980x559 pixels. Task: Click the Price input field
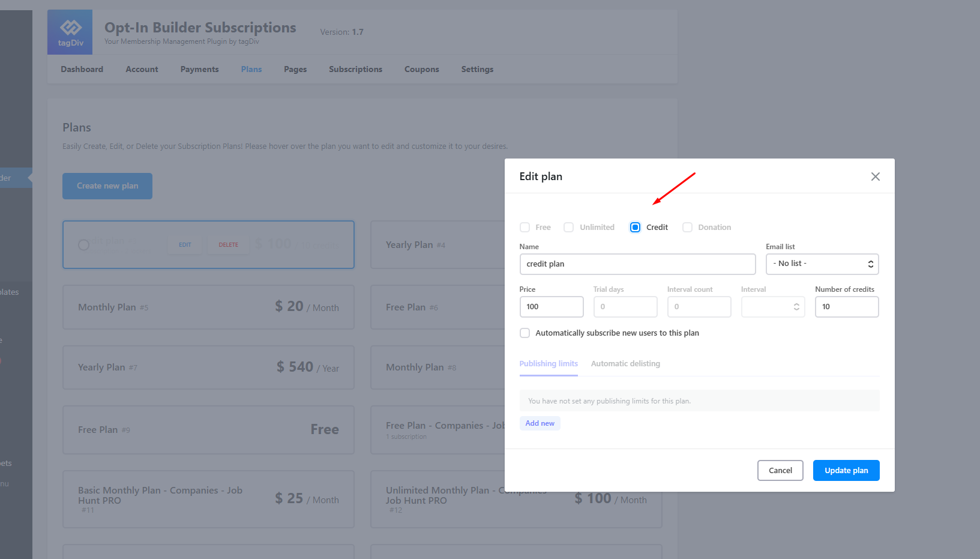tap(552, 307)
